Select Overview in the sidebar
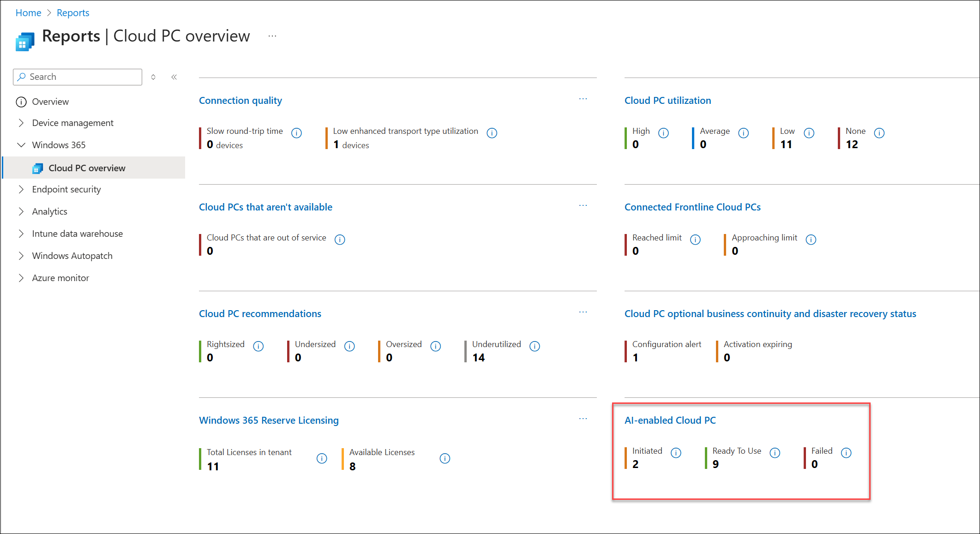 pos(50,102)
